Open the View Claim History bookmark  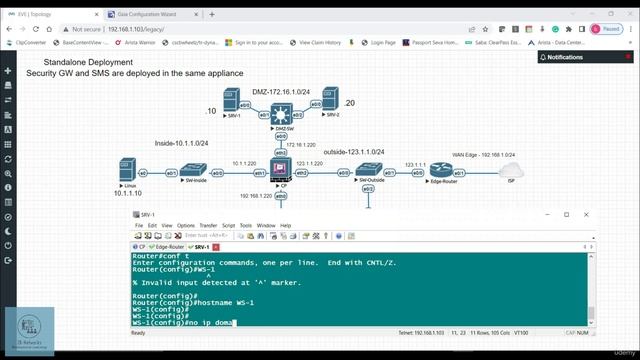(316, 42)
